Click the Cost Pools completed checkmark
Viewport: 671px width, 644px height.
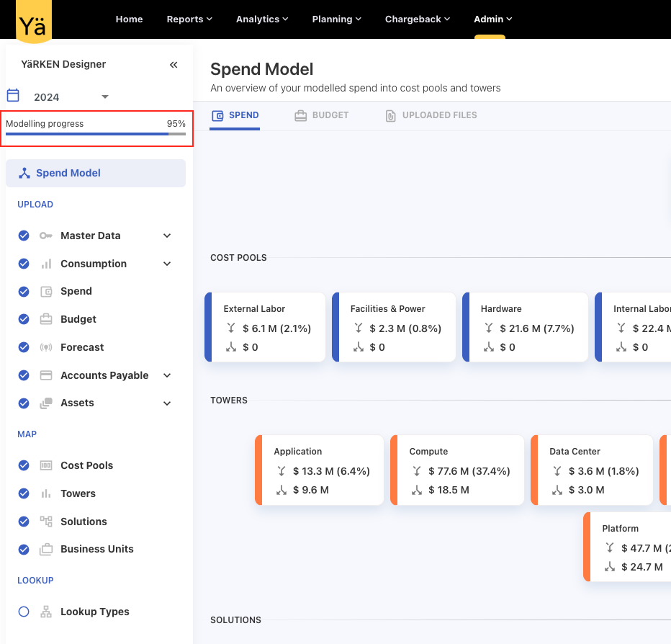click(x=24, y=465)
